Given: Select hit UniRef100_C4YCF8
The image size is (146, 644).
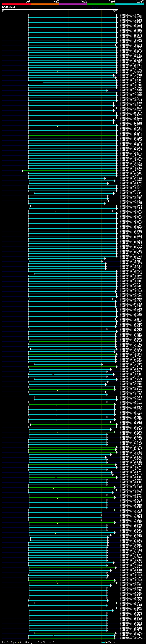Looking at the screenshot, I should pyautogui.click(x=131, y=397).
